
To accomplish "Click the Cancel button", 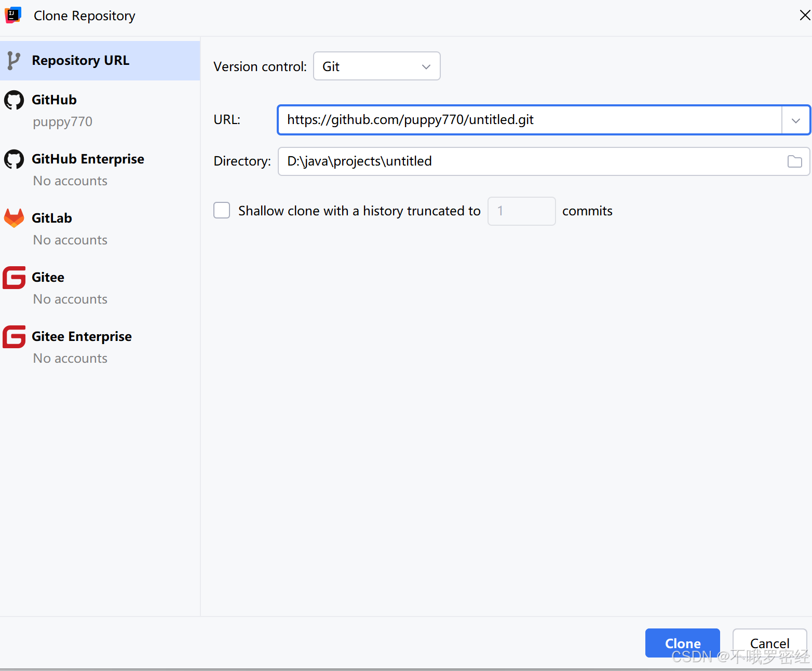I will 769,643.
